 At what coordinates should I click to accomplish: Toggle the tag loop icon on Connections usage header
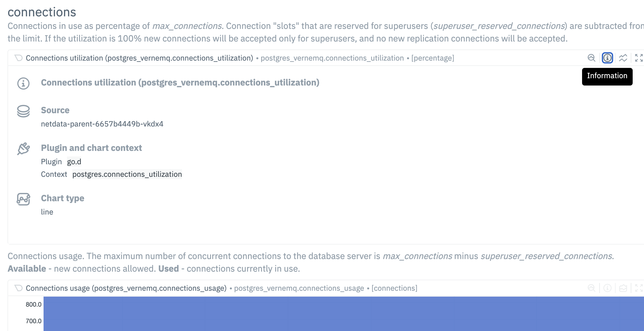point(18,288)
